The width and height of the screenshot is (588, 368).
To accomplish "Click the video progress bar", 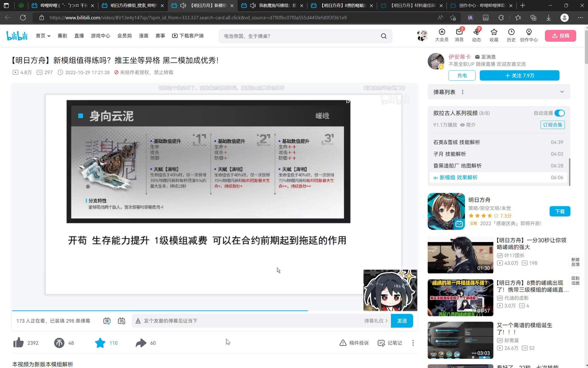I will [x=214, y=310].
